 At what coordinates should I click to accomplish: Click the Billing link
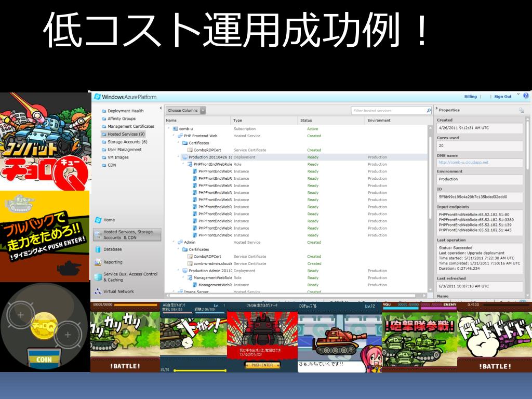[x=470, y=97]
